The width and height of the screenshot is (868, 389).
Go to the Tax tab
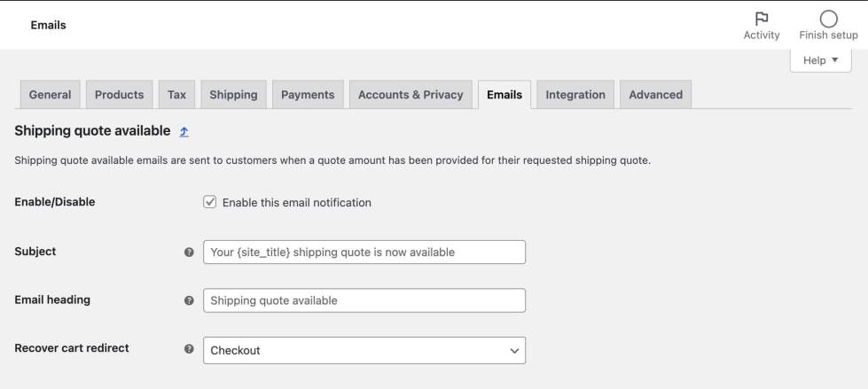tap(177, 95)
